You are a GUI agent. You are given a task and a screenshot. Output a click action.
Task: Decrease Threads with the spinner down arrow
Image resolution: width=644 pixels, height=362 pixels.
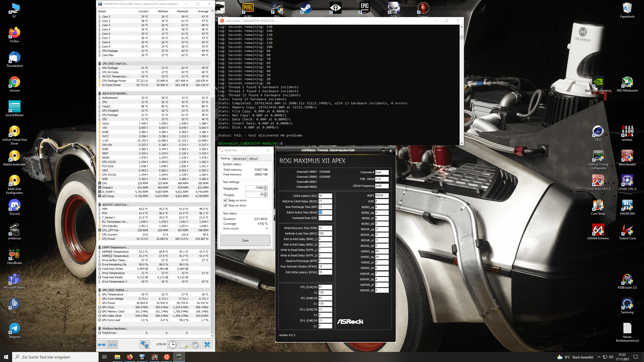click(265, 196)
